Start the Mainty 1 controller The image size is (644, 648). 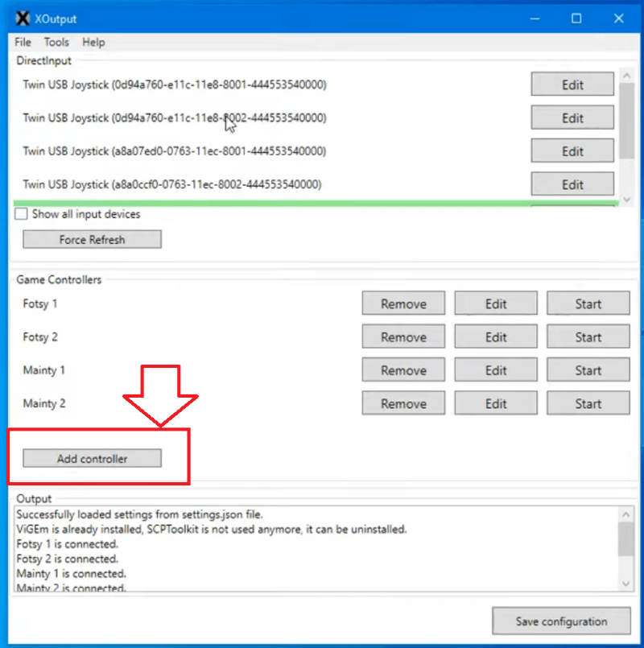coord(588,369)
